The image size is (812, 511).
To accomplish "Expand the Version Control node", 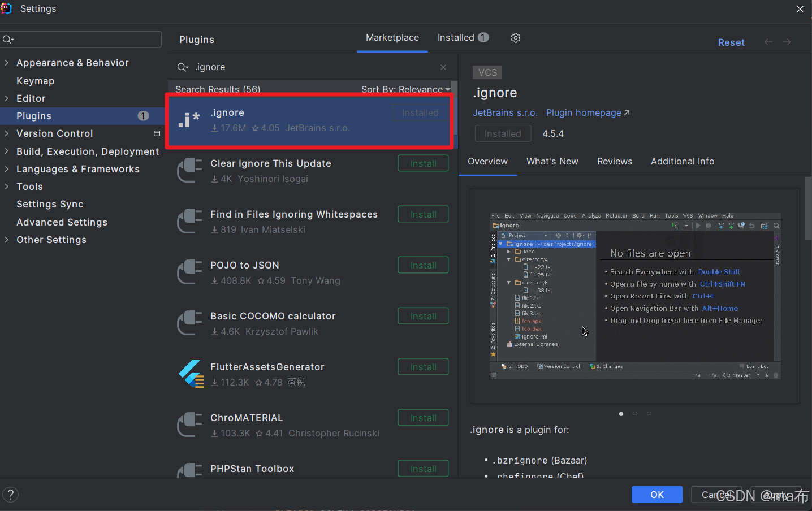I will click(x=6, y=133).
